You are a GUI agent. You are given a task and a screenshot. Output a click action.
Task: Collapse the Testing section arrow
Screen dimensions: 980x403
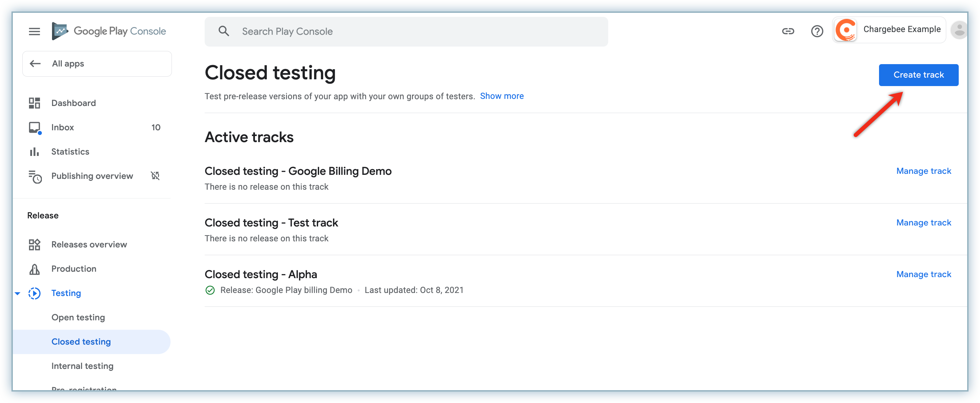pyautogui.click(x=18, y=293)
